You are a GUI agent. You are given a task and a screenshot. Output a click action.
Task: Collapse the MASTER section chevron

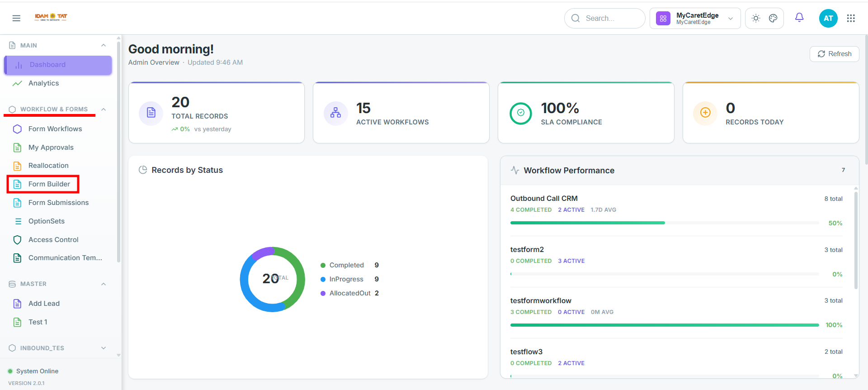coord(104,284)
